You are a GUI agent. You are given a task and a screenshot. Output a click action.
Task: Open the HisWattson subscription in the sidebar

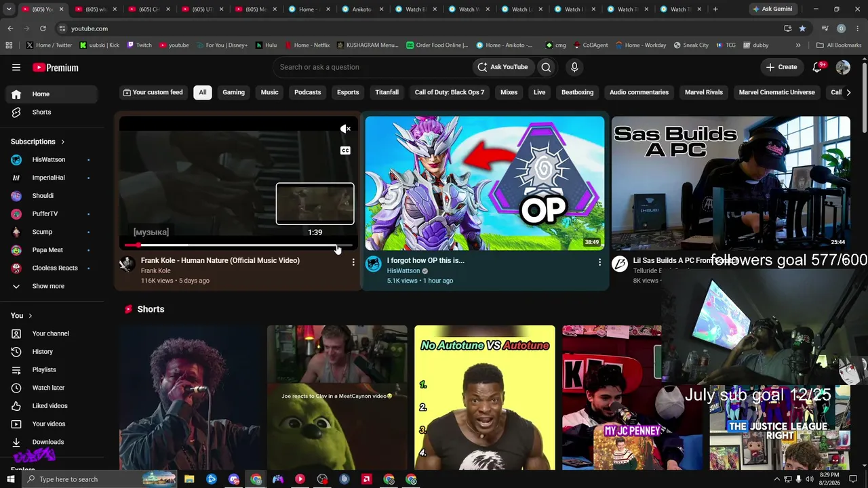52,160
